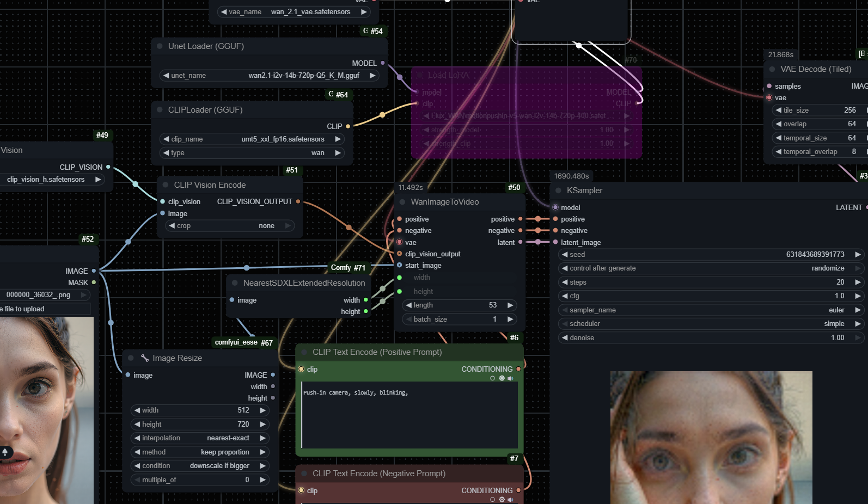868x504 pixels.
Task: Open method keep proportion dropdown
Action: (x=200, y=452)
